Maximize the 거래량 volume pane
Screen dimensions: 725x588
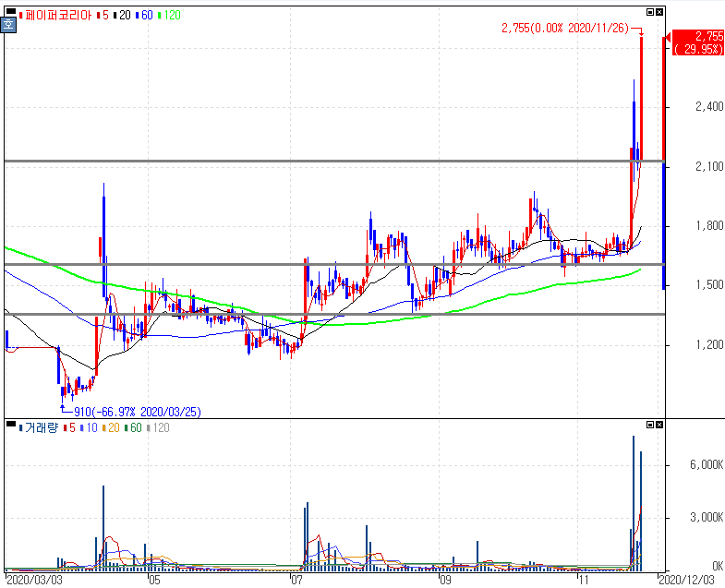point(650,425)
